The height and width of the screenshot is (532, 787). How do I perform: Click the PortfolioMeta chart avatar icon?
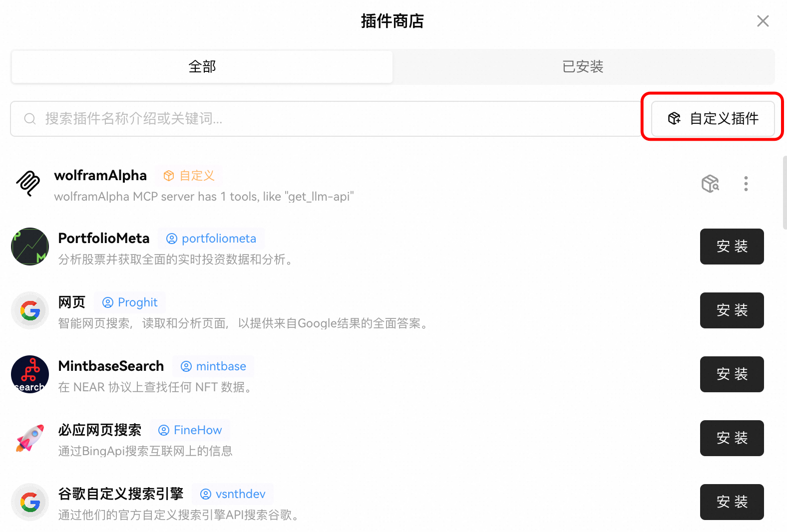tap(30, 247)
